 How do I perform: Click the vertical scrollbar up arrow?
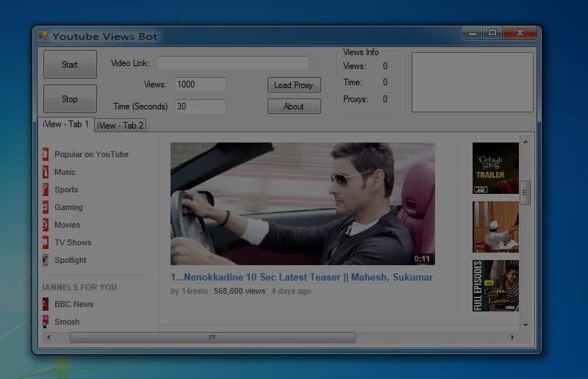pos(526,142)
